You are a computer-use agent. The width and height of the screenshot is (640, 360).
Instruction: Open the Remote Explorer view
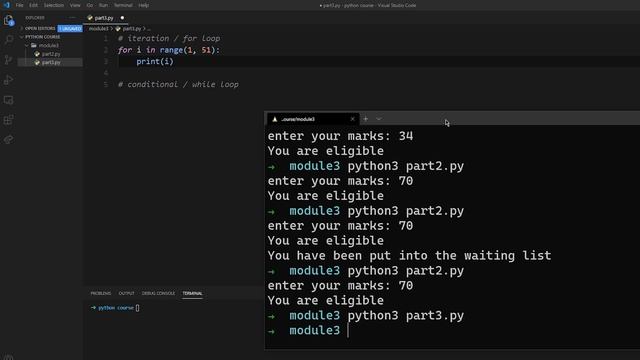click(9, 100)
